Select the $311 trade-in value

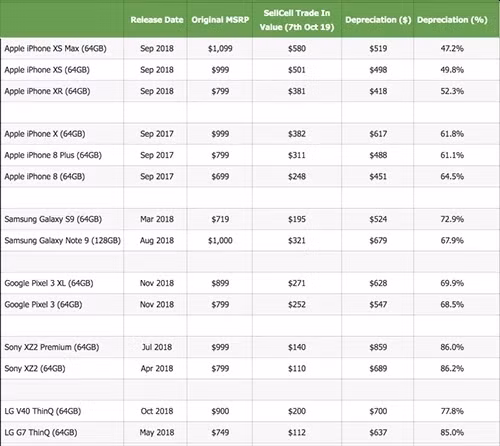pyautogui.click(x=297, y=155)
